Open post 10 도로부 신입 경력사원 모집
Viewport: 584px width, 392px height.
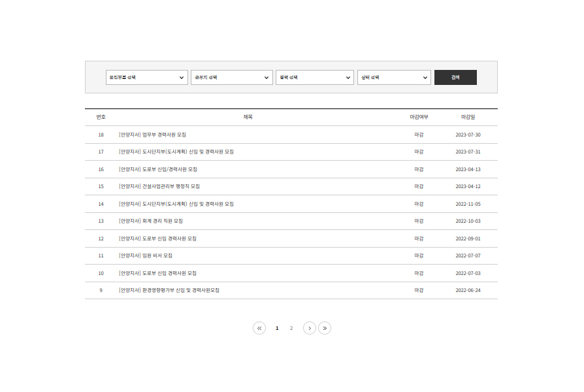tap(157, 273)
